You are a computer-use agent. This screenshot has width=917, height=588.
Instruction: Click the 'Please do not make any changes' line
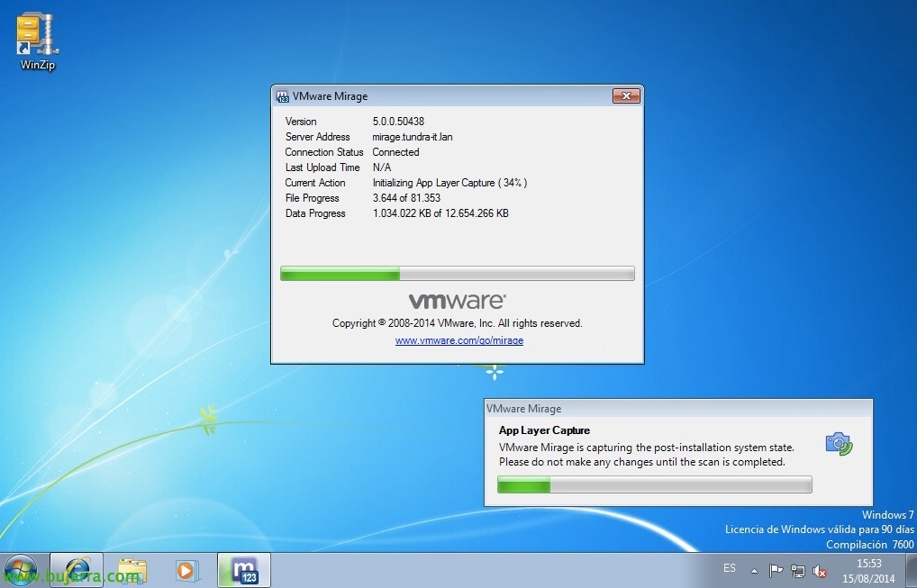pyautogui.click(x=641, y=462)
